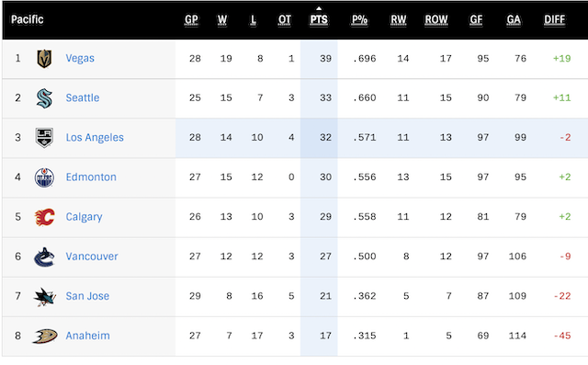Sort by P% column header
The image size is (588, 365).
pyautogui.click(x=359, y=20)
